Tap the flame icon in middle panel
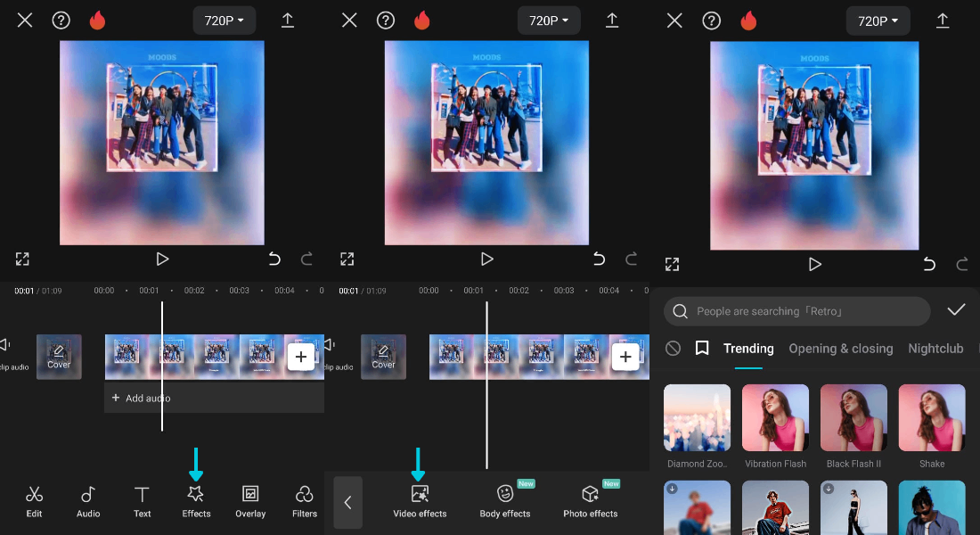This screenshot has height=535, width=980. [422, 21]
